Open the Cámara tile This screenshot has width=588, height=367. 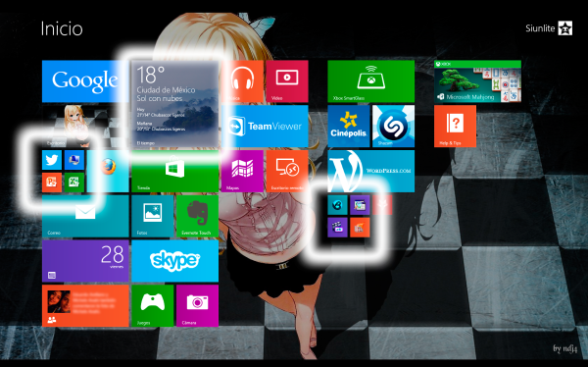click(197, 306)
